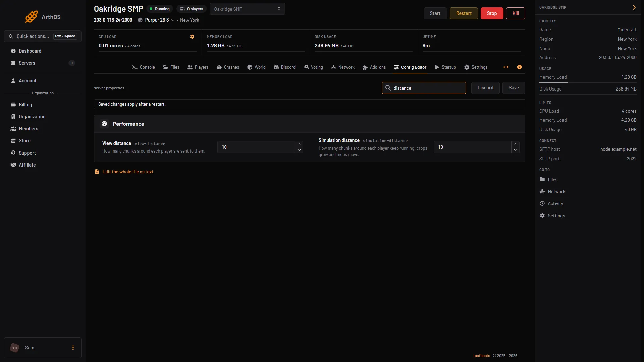The height and width of the screenshot is (362, 644).
Task: Open Sam's three-dot user menu
Action: coord(73,348)
